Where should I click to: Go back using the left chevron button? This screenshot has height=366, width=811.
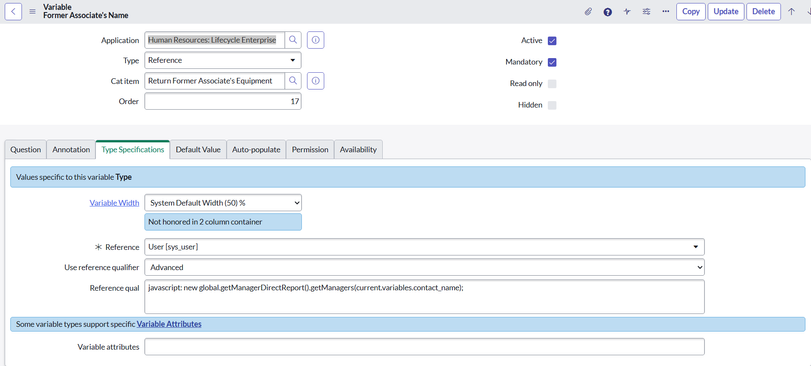tap(13, 11)
